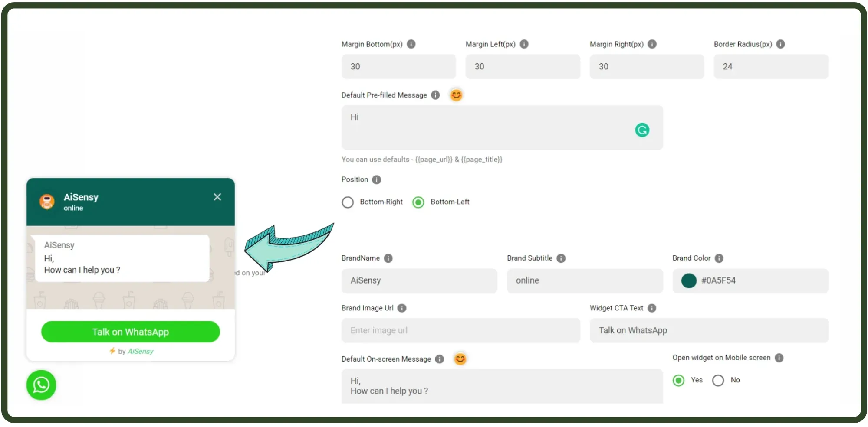
Task: Click the BrandName info icon
Action: click(x=388, y=258)
